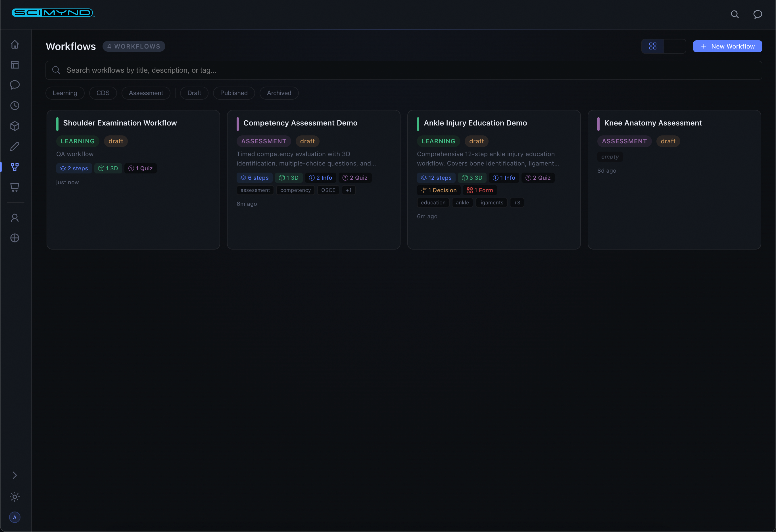Open the Home icon in sidebar
The height and width of the screenshot is (532, 776).
coord(15,44)
